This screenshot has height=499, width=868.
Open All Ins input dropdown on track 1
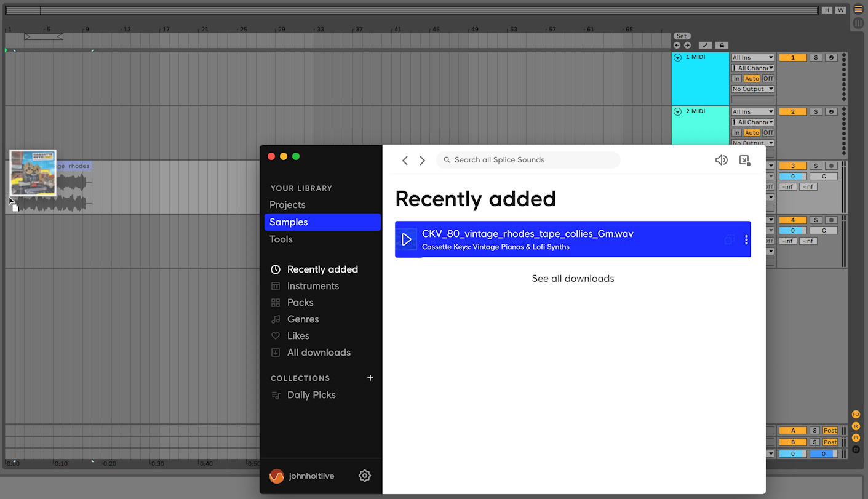point(752,58)
